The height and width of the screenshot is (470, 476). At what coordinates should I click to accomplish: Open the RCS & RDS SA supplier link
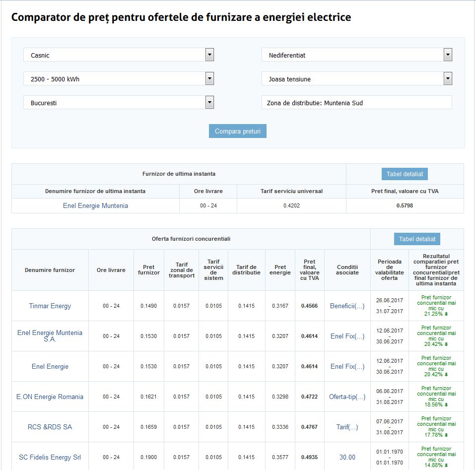(x=50, y=427)
